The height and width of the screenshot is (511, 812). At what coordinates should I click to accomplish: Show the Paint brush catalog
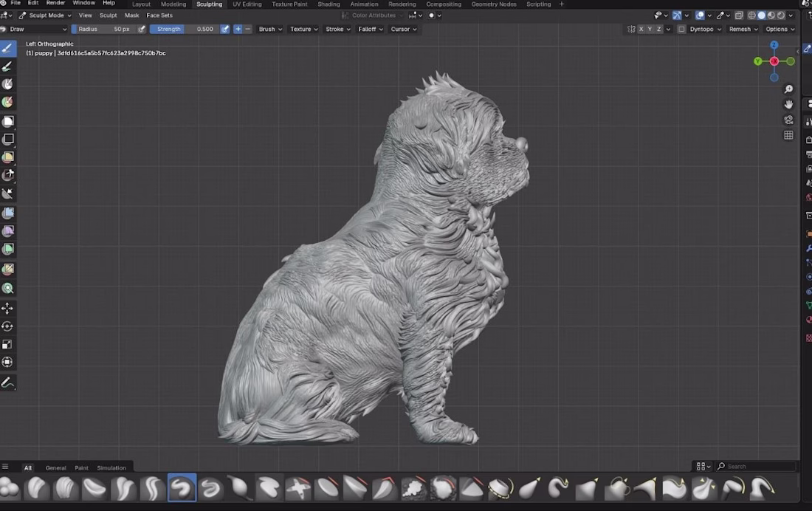tap(81, 467)
